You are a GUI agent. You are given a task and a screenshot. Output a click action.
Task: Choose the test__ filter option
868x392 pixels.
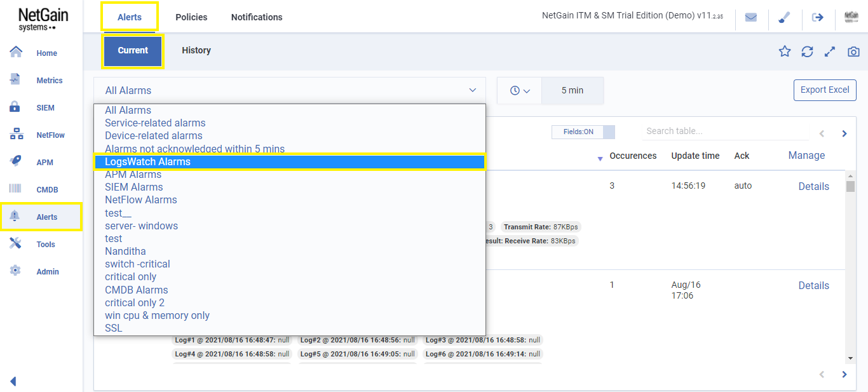tap(290, 213)
